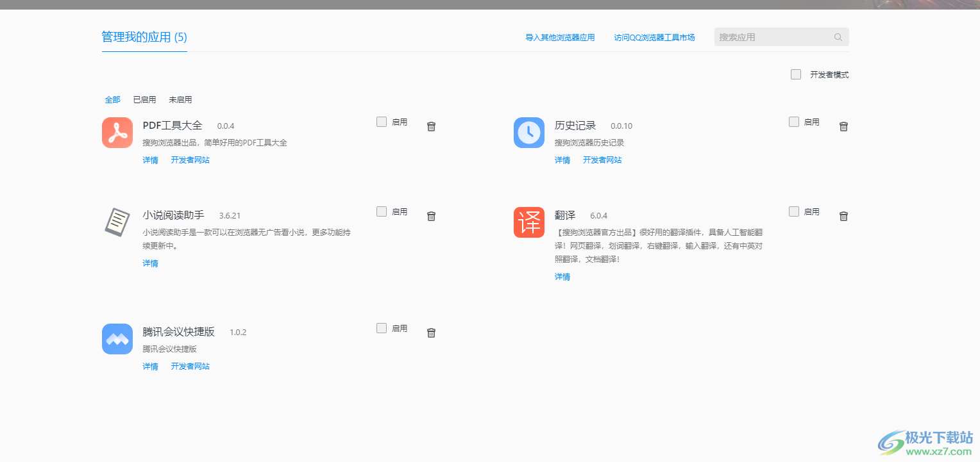Focus the 搜索应用 search field
This screenshot has width=980, height=462.
coord(782,37)
